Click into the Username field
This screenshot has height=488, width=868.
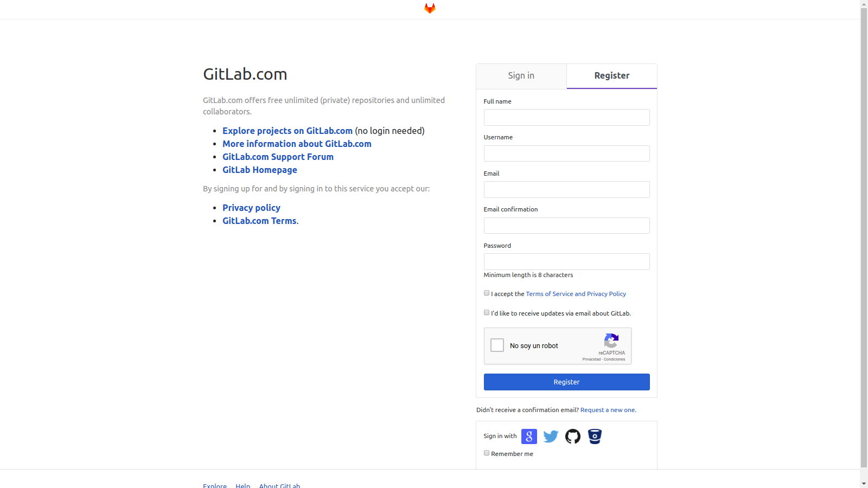pyautogui.click(x=566, y=153)
